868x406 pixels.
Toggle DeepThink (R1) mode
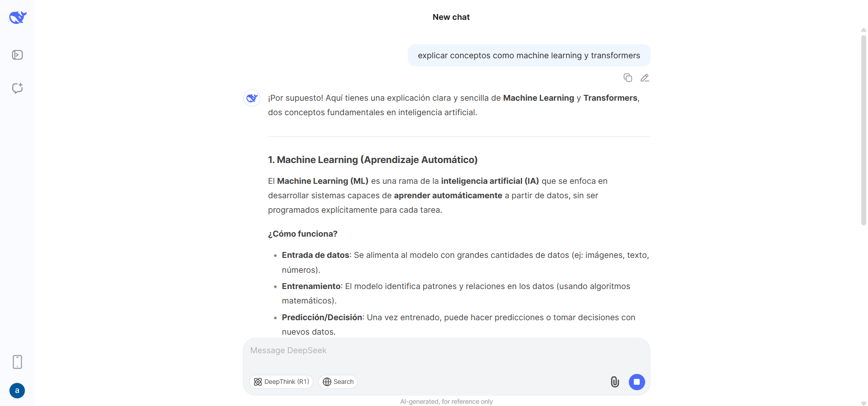(281, 382)
